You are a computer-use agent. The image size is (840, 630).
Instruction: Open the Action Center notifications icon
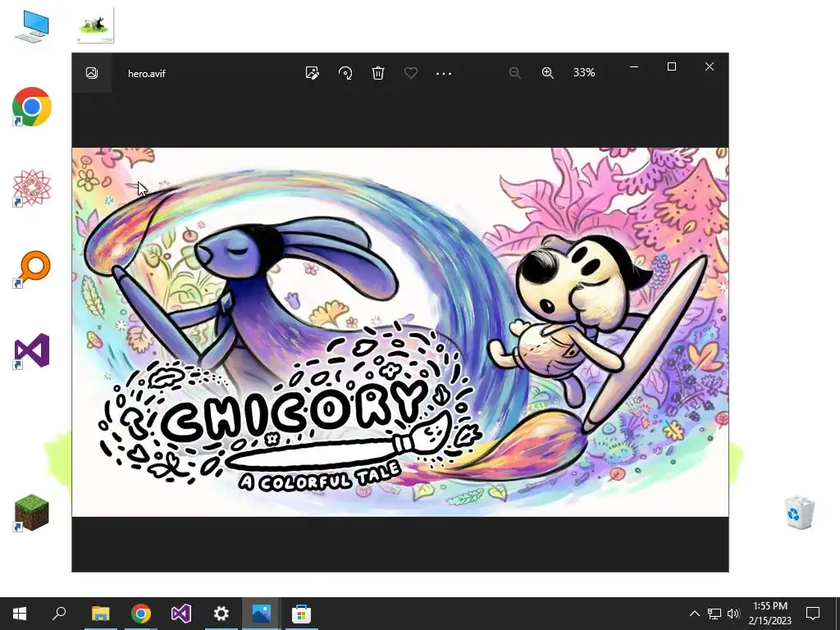coord(813,614)
